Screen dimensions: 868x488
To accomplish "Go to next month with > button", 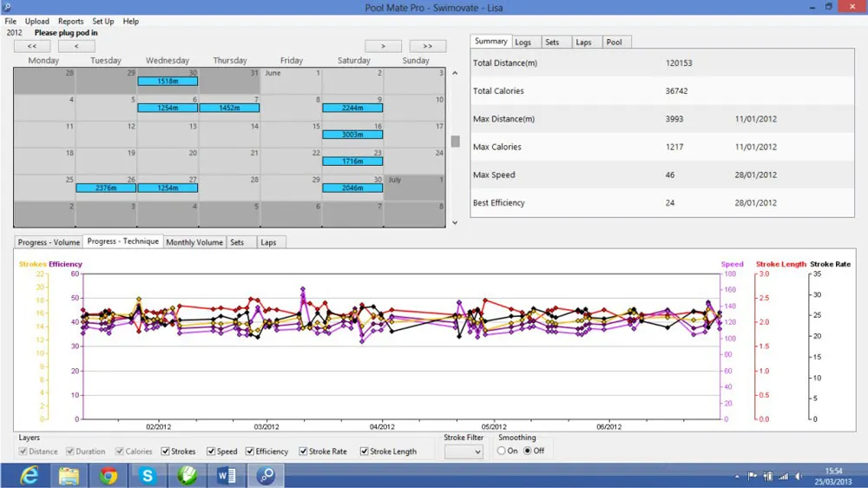I will pyautogui.click(x=383, y=46).
